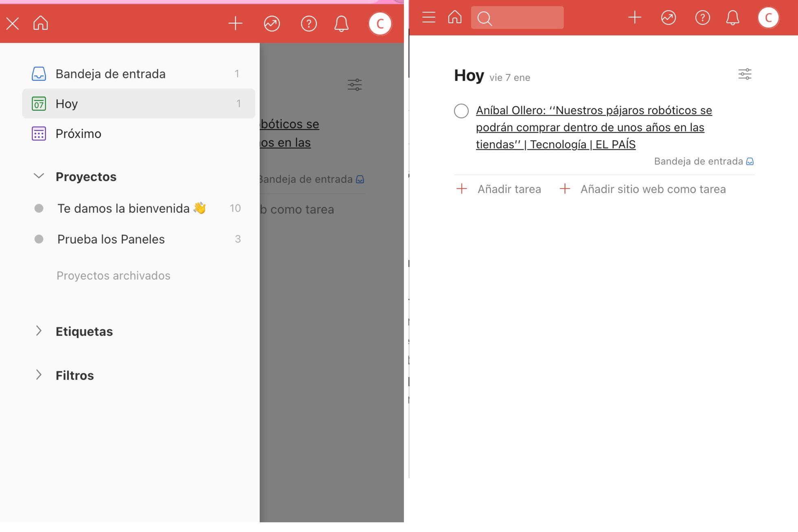Click the home icon in the toolbar
This screenshot has height=532, width=798.
point(455,17)
